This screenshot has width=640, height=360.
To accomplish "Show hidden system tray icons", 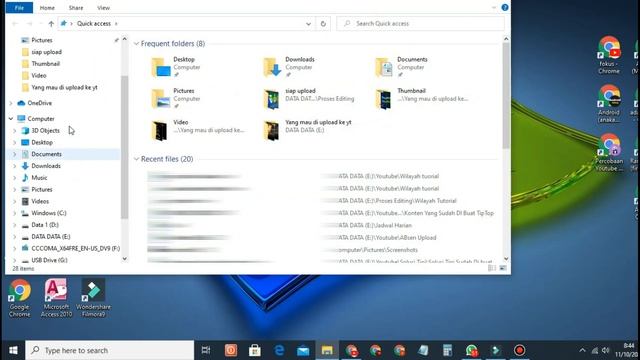I will 582,350.
